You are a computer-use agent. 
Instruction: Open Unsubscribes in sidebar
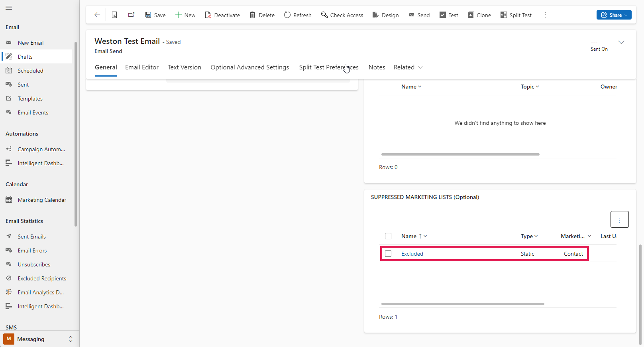pos(37,264)
